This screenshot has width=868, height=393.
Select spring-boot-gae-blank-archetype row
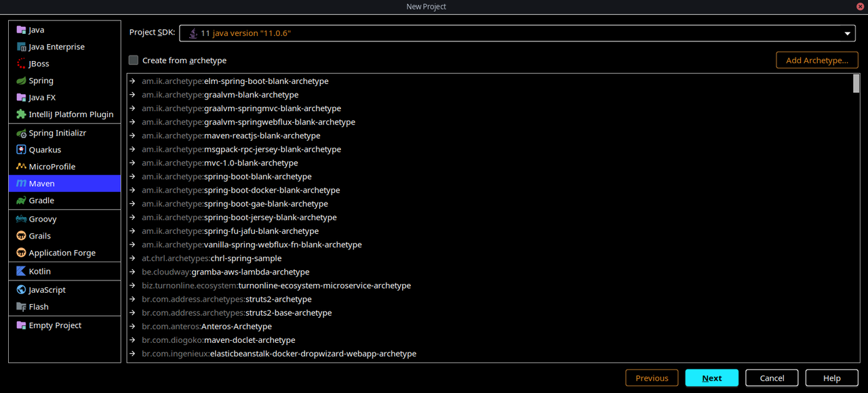click(x=489, y=204)
